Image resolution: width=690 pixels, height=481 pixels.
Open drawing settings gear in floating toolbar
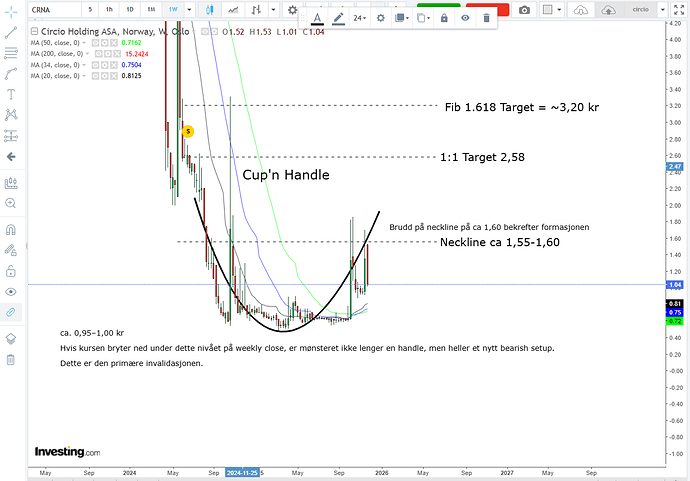click(x=381, y=18)
